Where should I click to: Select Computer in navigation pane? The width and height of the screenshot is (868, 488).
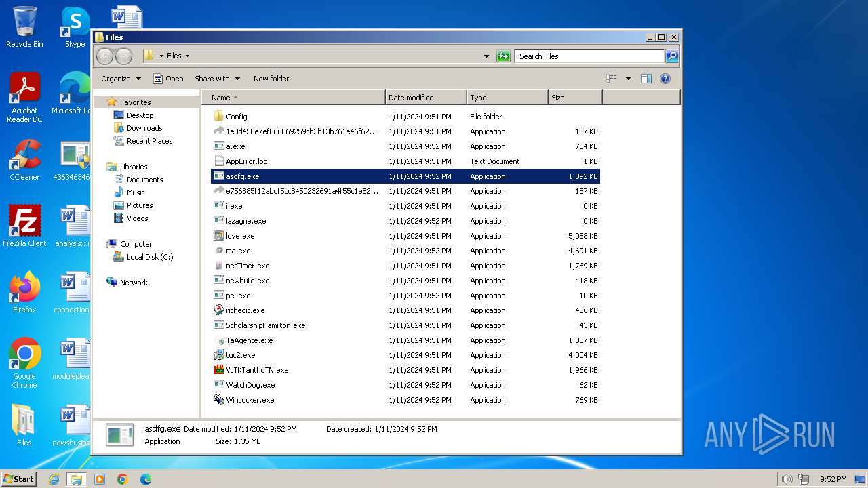(x=136, y=244)
